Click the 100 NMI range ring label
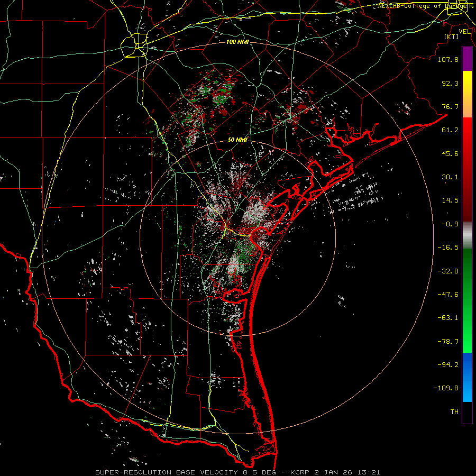 click(x=237, y=42)
